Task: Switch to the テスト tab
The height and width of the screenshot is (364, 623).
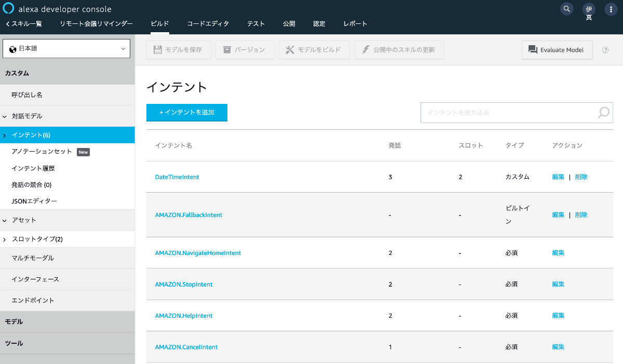Action: click(x=256, y=24)
